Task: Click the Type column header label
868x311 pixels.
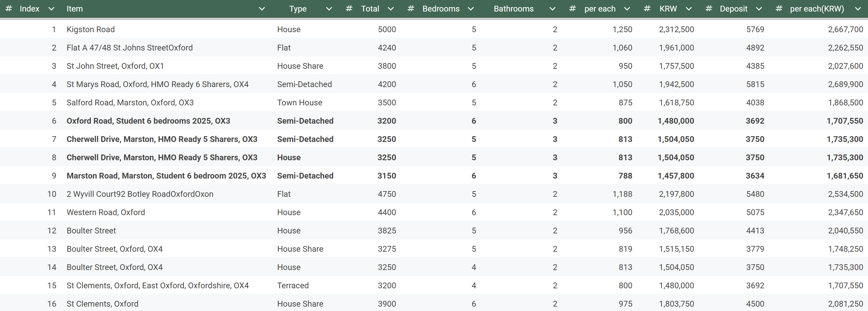Action: tap(298, 9)
